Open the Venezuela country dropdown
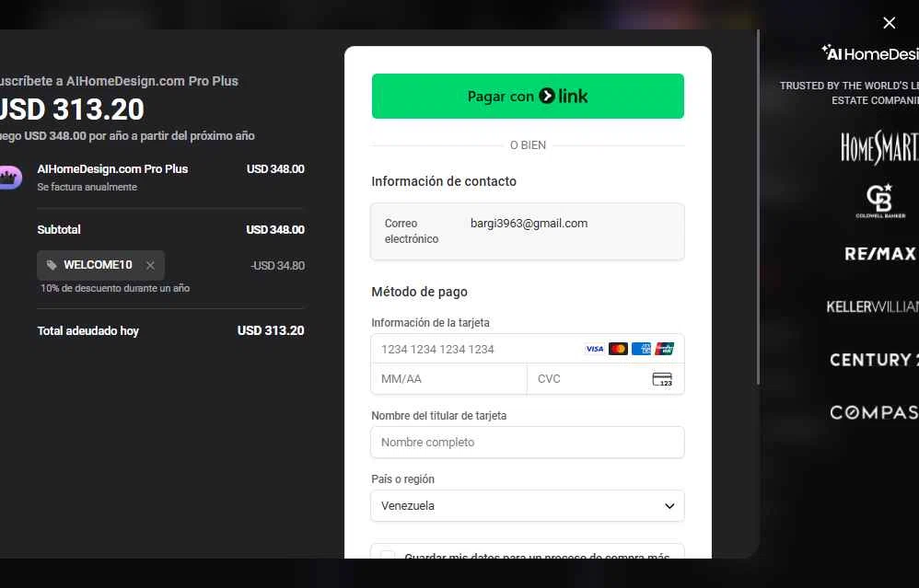Screen dimensions: 919x588 [528, 505]
